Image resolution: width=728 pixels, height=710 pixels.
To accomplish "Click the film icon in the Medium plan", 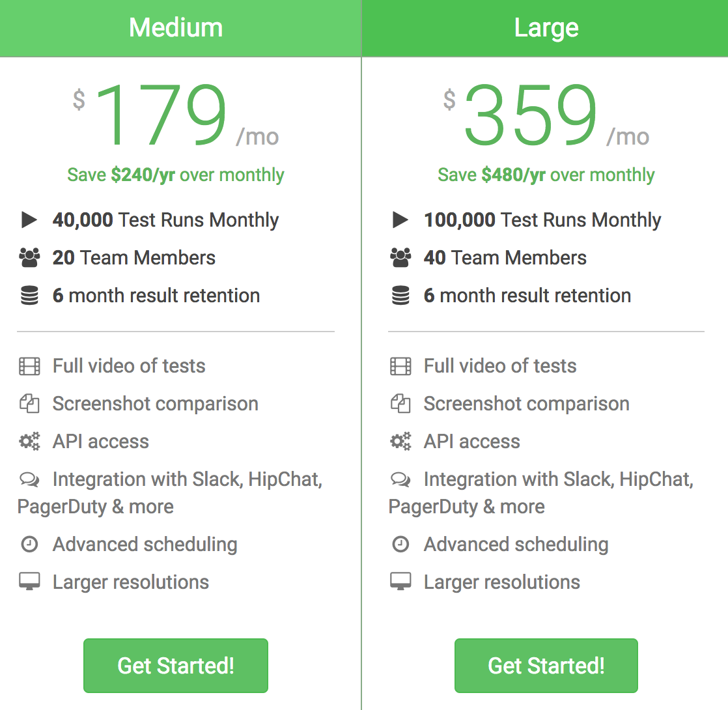I will pos(29,366).
